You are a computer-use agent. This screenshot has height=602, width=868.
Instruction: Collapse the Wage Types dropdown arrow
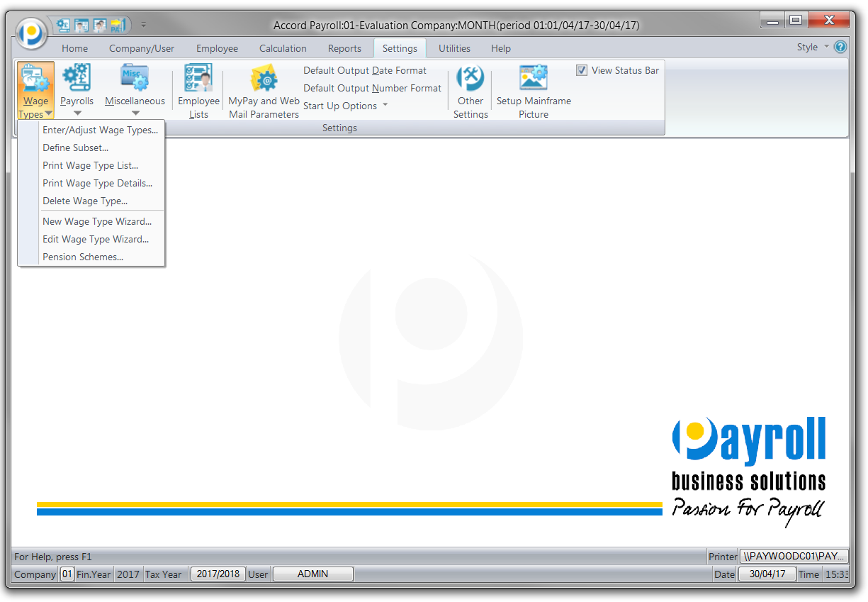pos(48,114)
